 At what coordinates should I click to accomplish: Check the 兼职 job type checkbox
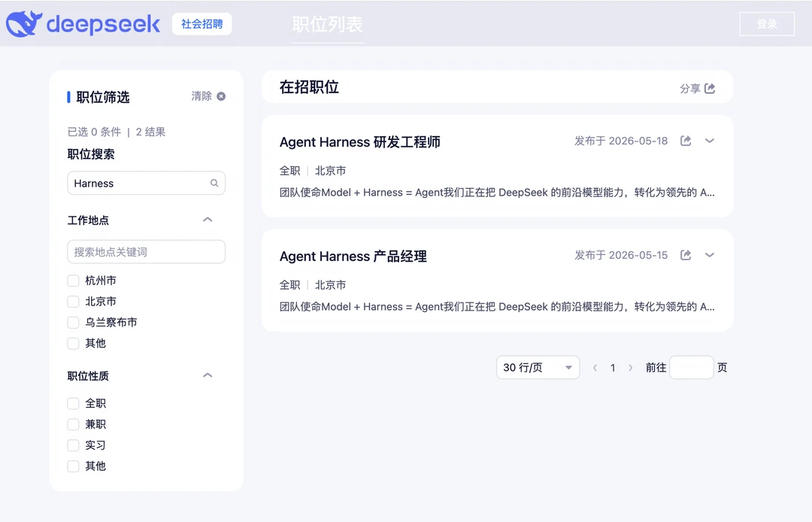(73, 425)
